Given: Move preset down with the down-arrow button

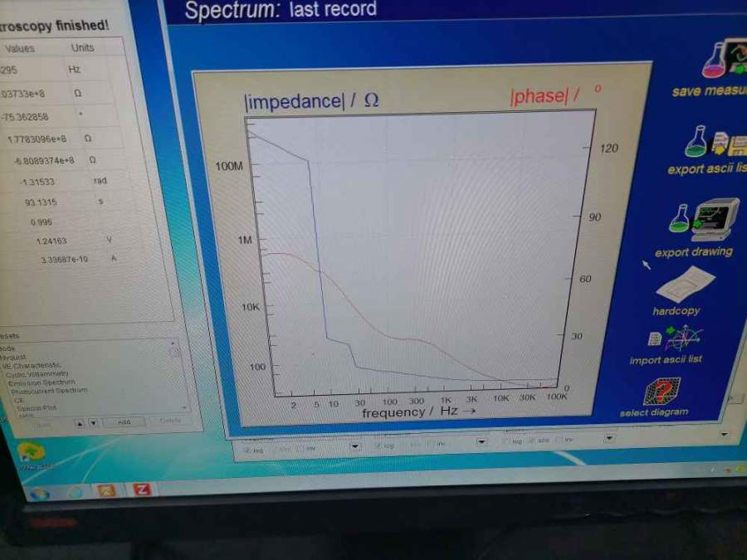Looking at the screenshot, I should 93,423.
